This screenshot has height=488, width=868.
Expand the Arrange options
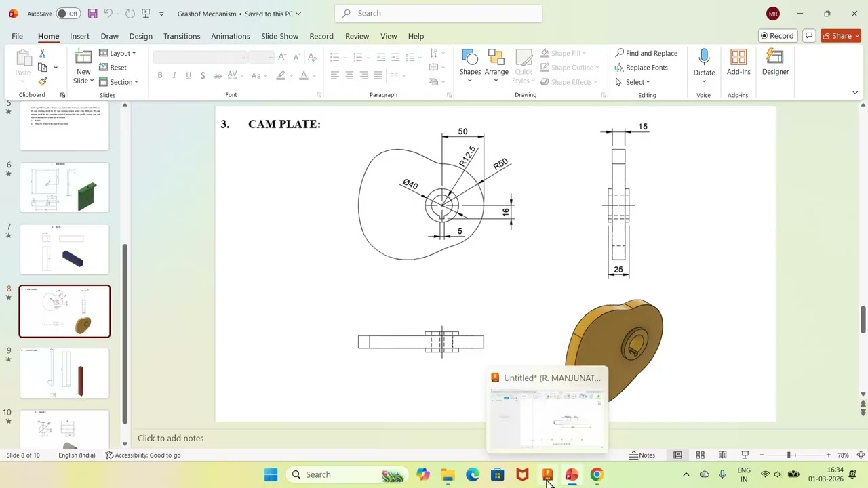point(496,66)
